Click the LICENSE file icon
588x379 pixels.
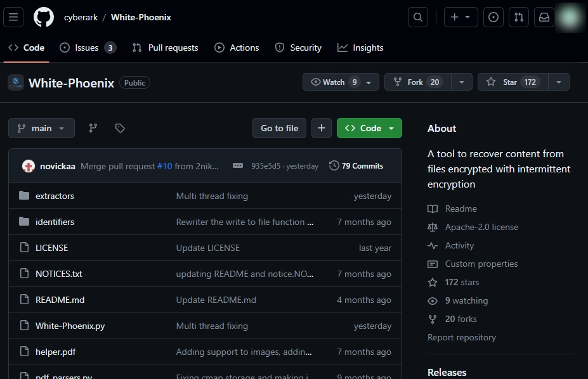[24, 247]
